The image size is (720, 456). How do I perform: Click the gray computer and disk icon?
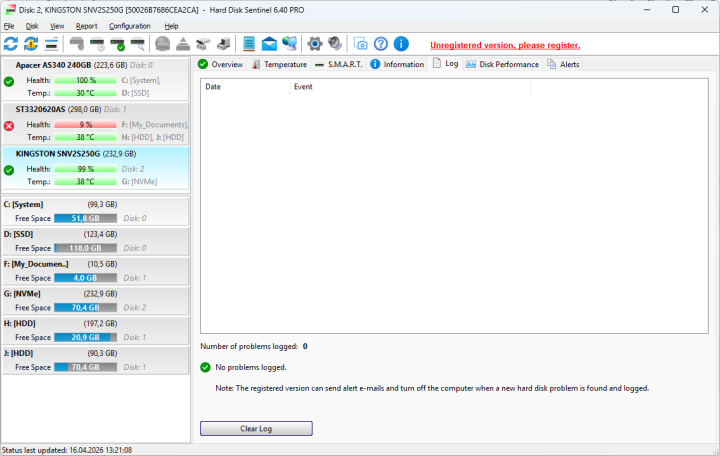(x=223, y=44)
